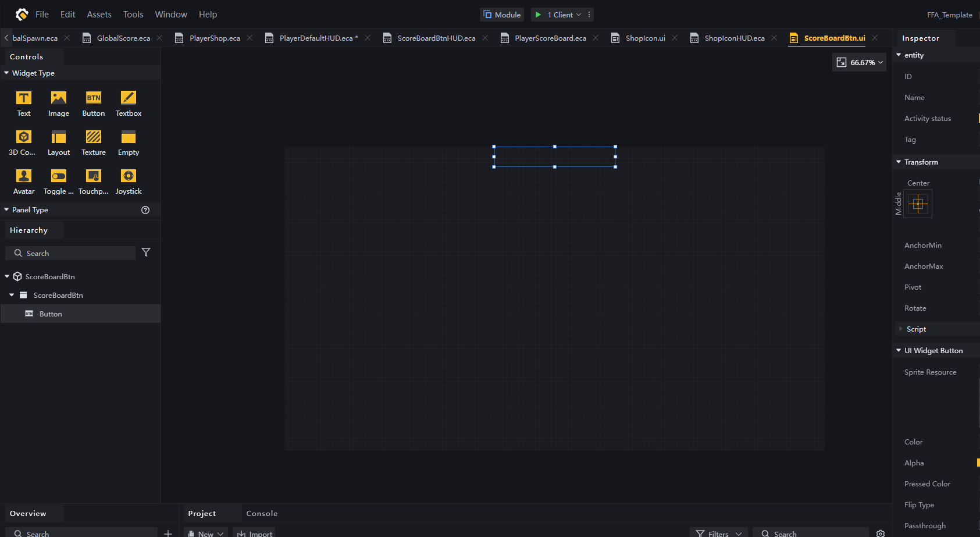Close the ScoreBoardBtn.ui tab

pyautogui.click(x=875, y=38)
